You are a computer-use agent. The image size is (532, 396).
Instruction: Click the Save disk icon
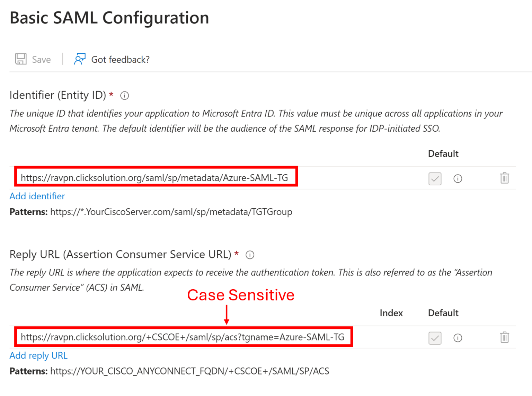(21, 59)
